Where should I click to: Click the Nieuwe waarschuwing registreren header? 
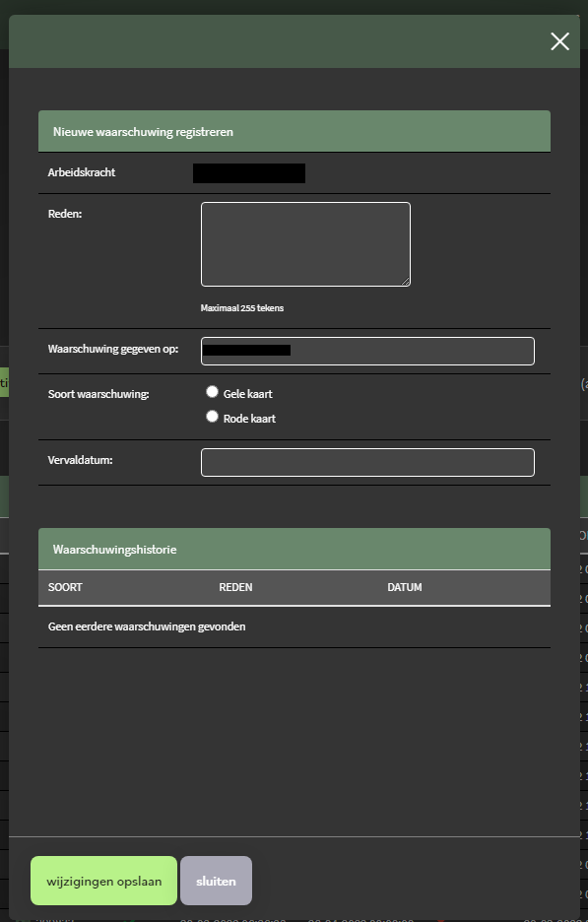[294, 132]
